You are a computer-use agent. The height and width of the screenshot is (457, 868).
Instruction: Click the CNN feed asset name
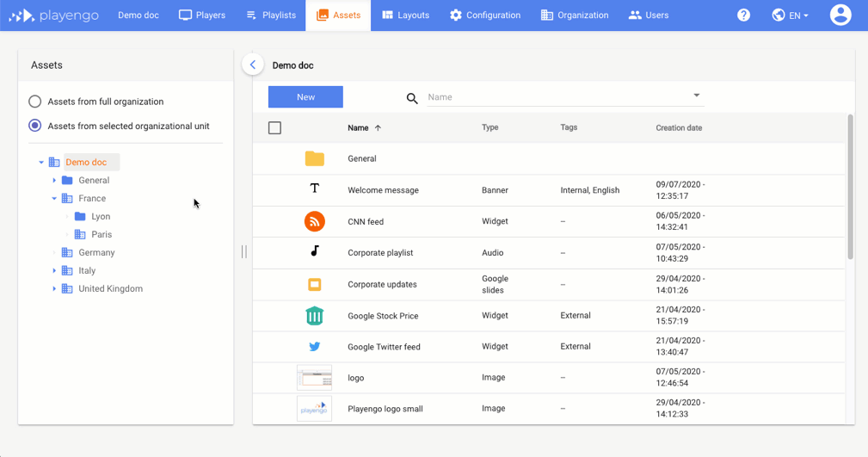point(366,221)
